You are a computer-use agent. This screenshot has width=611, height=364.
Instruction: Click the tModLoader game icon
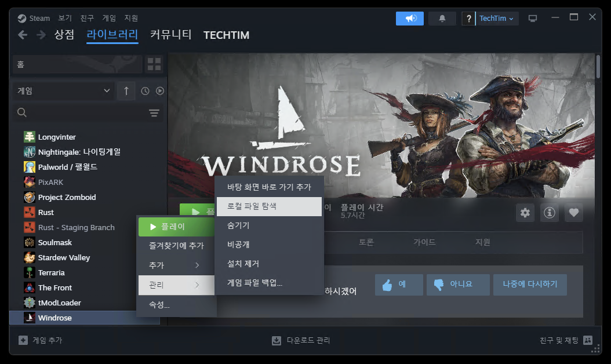tap(29, 303)
